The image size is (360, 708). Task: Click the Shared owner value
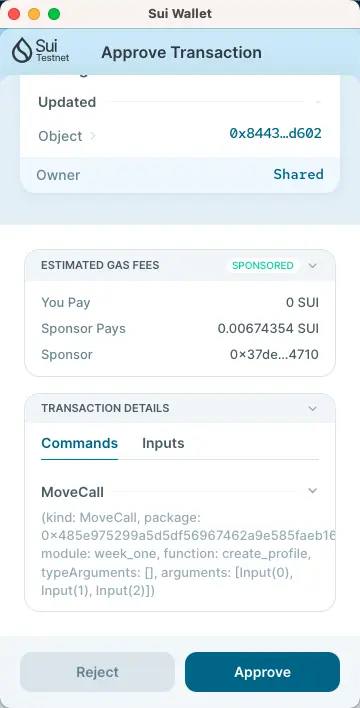299,174
